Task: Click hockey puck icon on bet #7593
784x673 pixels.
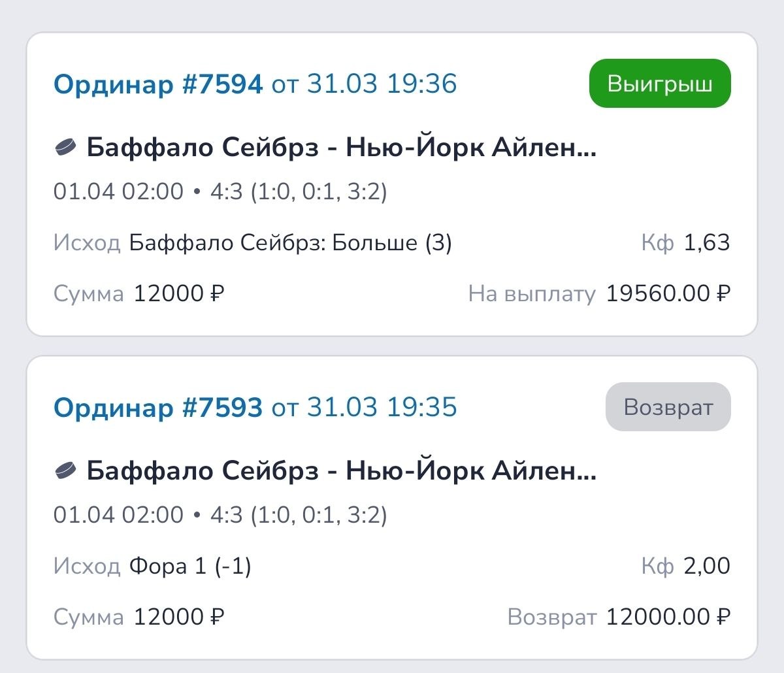Action: point(65,471)
